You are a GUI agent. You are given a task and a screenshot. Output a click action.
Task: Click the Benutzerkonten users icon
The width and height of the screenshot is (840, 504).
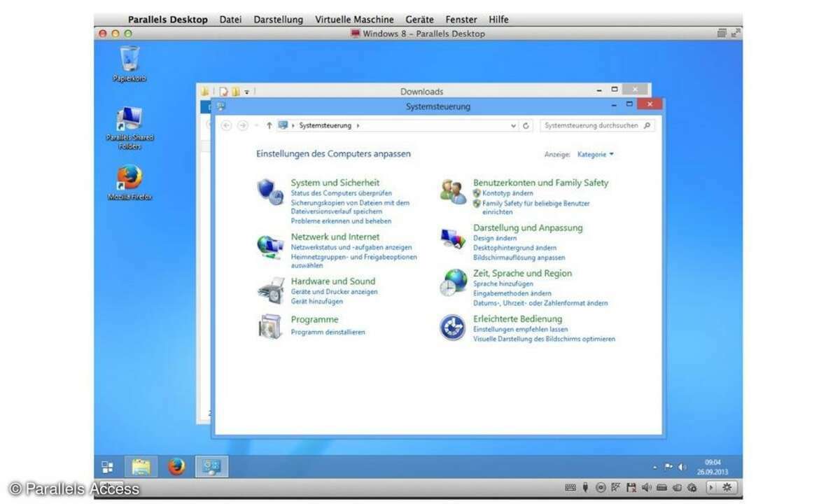click(453, 191)
